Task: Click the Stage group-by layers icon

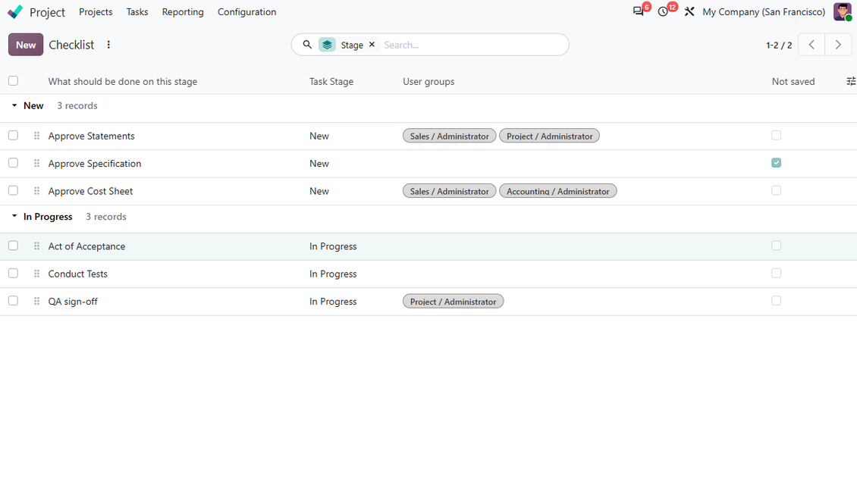Action: pyautogui.click(x=327, y=45)
